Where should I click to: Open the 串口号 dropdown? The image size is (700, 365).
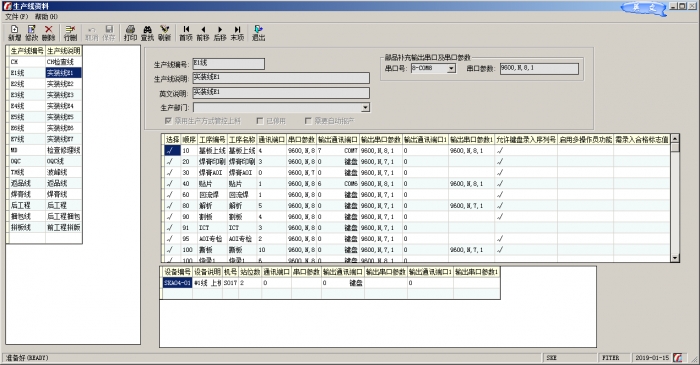click(x=451, y=68)
